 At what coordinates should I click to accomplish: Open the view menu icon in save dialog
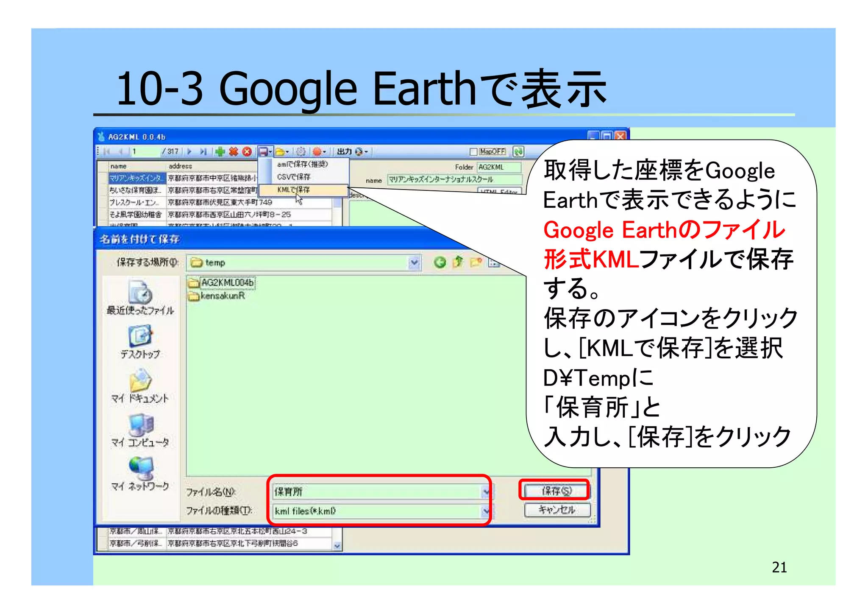coord(494,262)
